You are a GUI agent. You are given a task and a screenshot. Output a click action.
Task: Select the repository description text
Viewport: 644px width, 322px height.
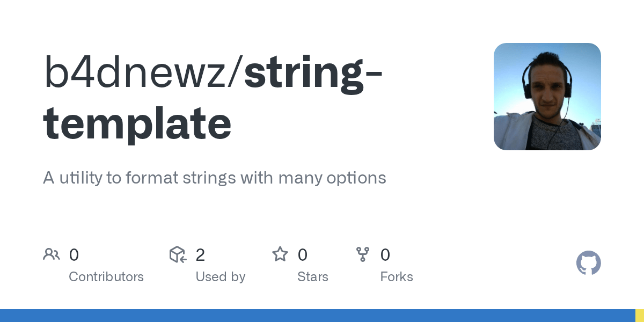pyautogui.click(x=214, y=178)
